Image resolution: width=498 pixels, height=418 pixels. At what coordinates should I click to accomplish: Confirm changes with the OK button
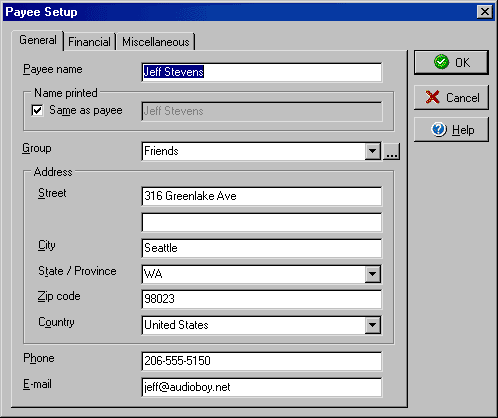(x=451, y=62)
